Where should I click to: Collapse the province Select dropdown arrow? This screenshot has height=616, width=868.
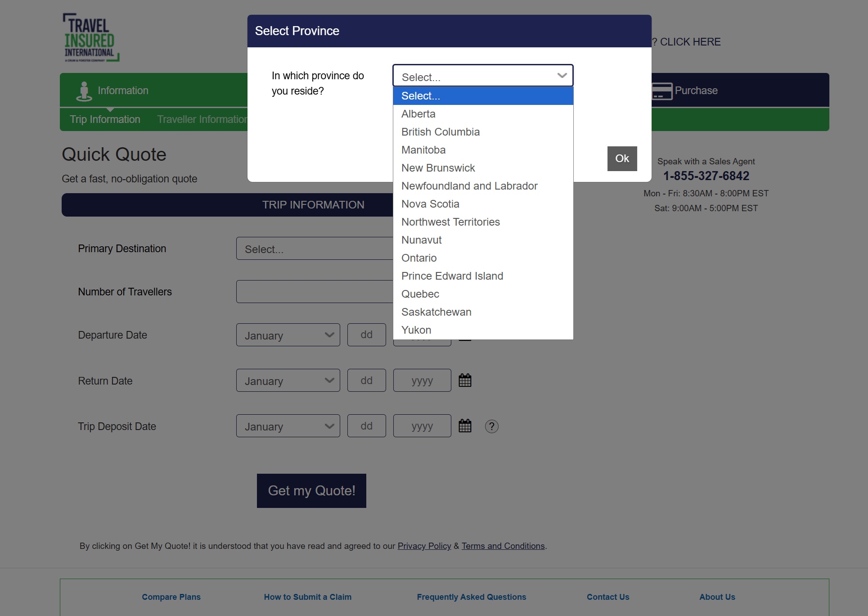click(562, 76)
